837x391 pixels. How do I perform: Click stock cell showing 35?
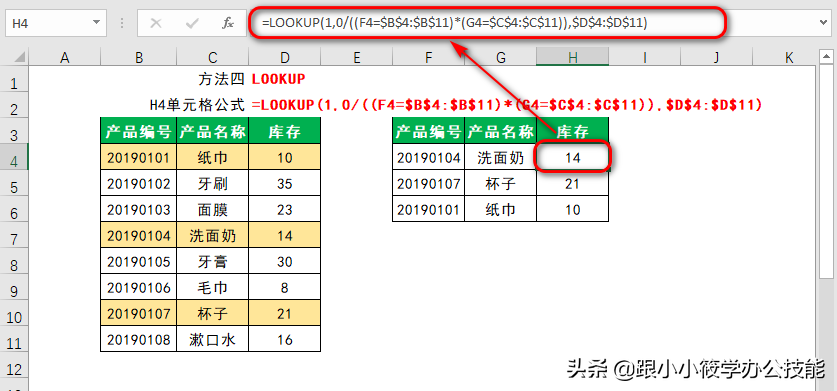(285, 183)
